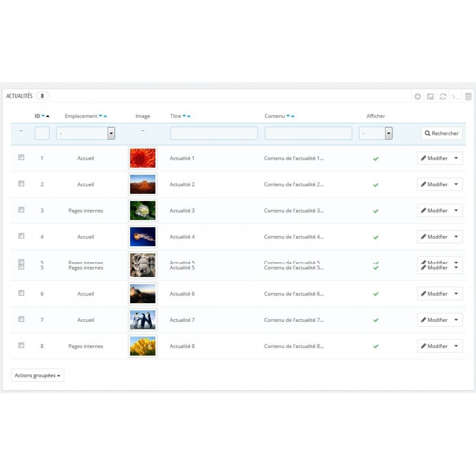Focus the Contenu filter input field
This screenshot has width=476, height=476.
click(308, 133)
